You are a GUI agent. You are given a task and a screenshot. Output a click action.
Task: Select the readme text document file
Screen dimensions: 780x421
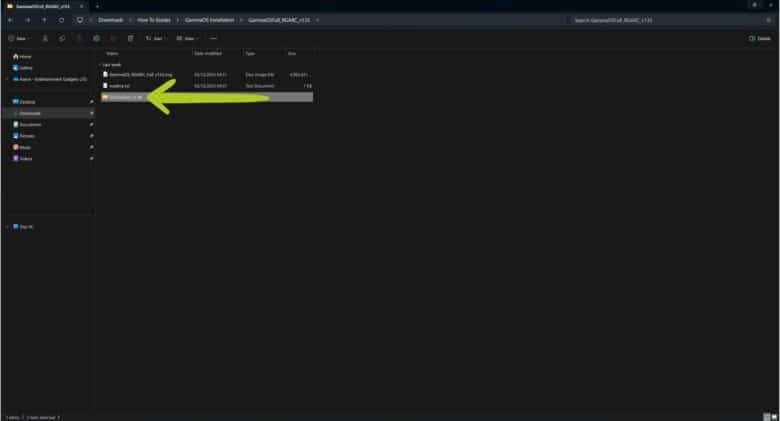point(120,85)
